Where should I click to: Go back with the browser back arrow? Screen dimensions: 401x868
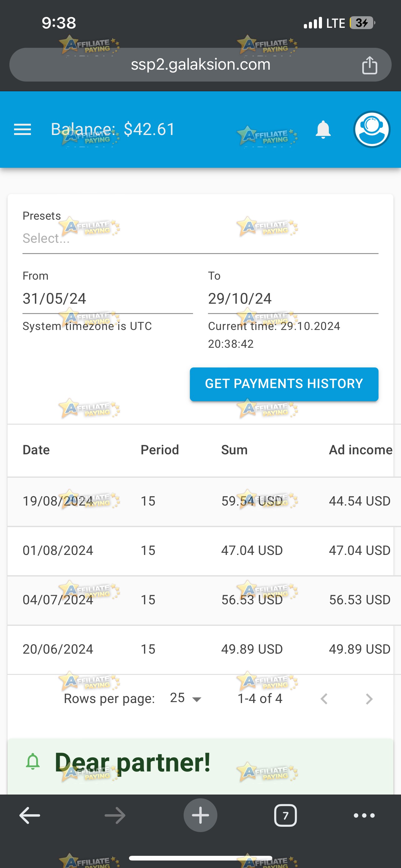click(x=30, y=816)
